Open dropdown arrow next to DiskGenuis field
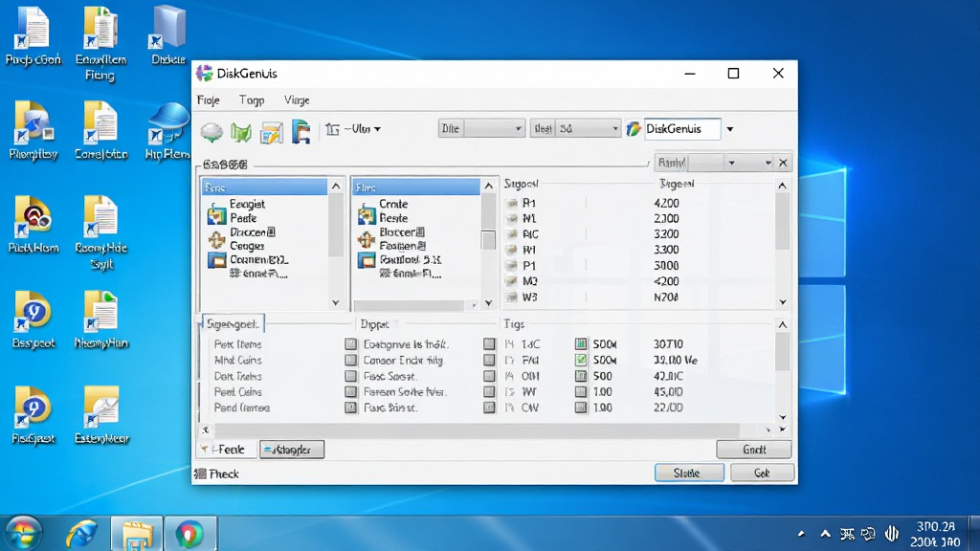 [729, 129]
